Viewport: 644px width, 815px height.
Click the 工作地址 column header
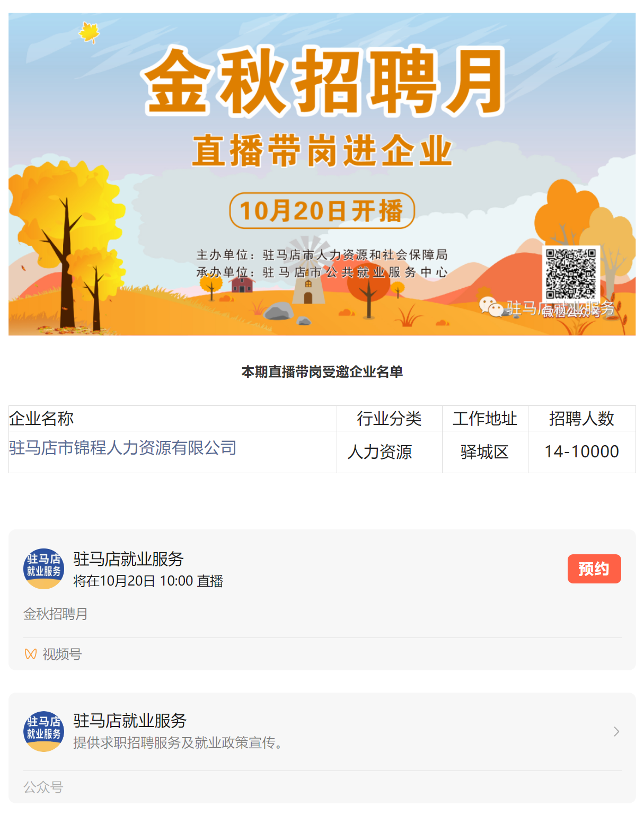(485, 419)
